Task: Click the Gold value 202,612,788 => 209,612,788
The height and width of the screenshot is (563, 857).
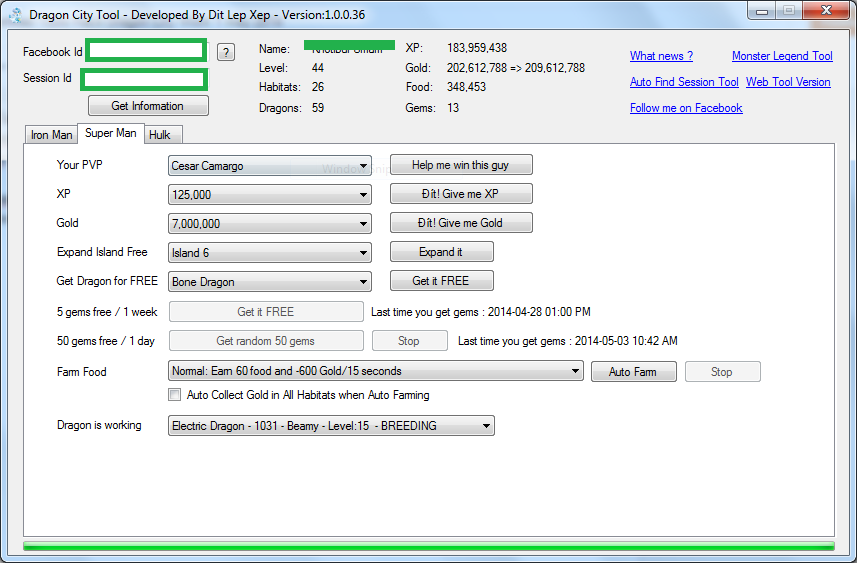Action: [515, 68]
